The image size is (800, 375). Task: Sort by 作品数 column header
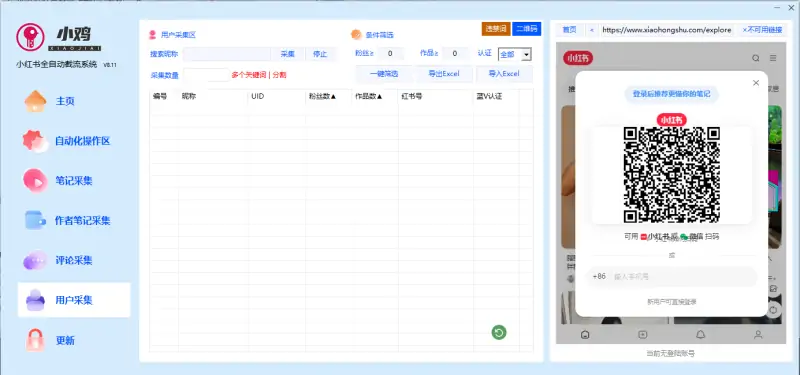click(x=369, y=96)
